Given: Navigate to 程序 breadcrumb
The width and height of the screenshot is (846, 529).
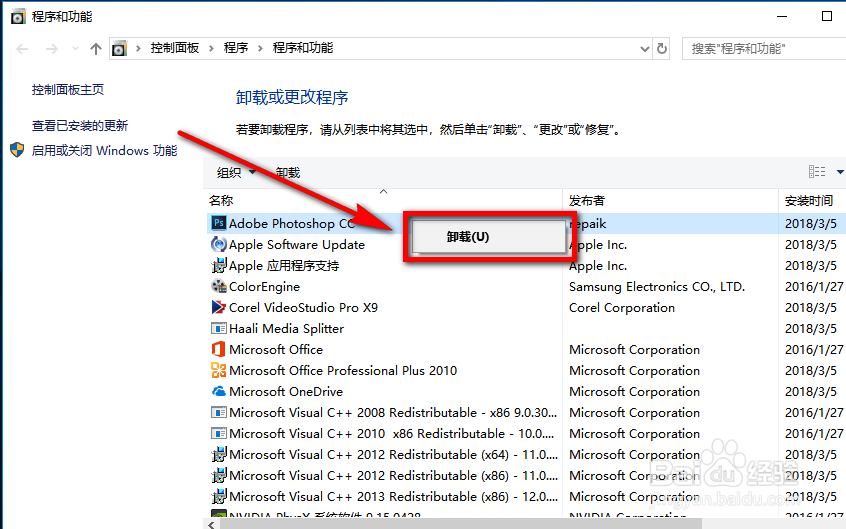Looking at the screenshot, I should pyautogui.click(x=236, y=48).
